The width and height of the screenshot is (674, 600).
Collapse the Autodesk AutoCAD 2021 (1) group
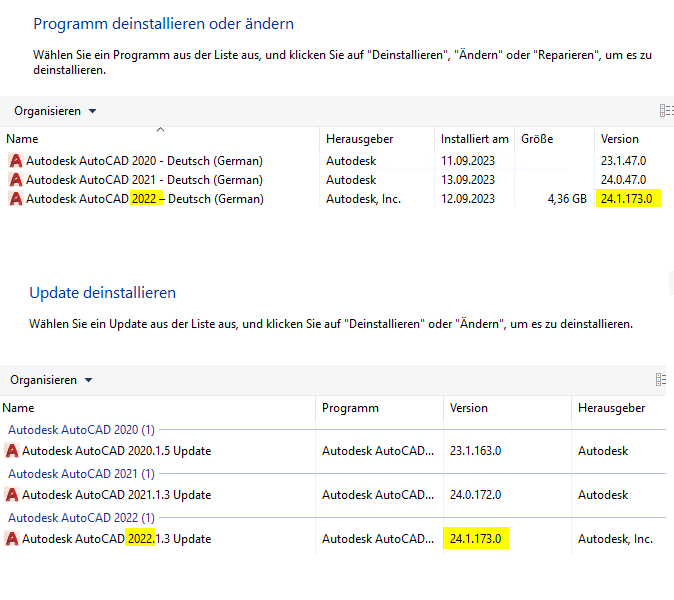click(x=80, y=473)
